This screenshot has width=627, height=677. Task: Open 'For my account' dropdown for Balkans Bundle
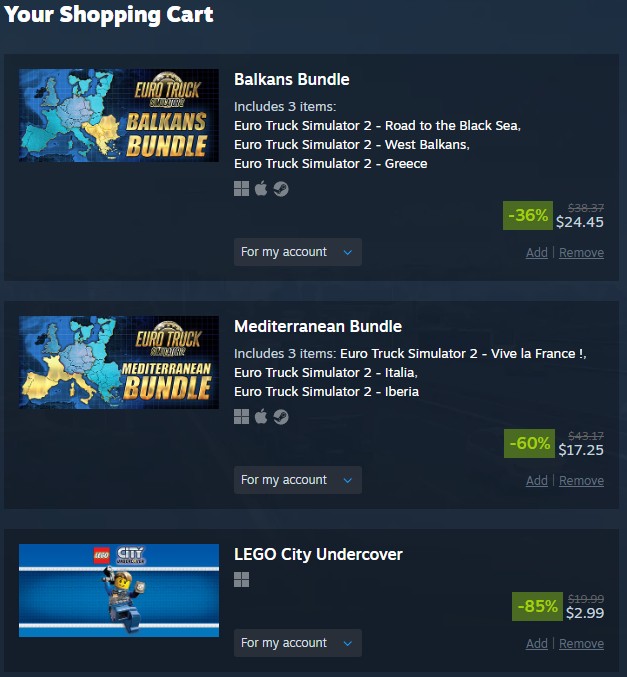[x=298, y=252]
